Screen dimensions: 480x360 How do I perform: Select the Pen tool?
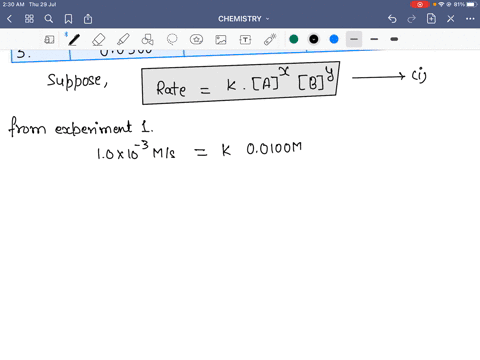[74, 40]
